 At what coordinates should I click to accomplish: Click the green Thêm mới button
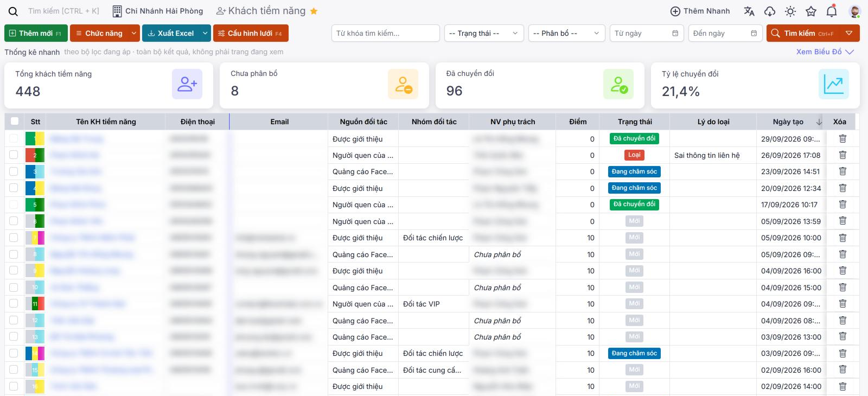36,33
